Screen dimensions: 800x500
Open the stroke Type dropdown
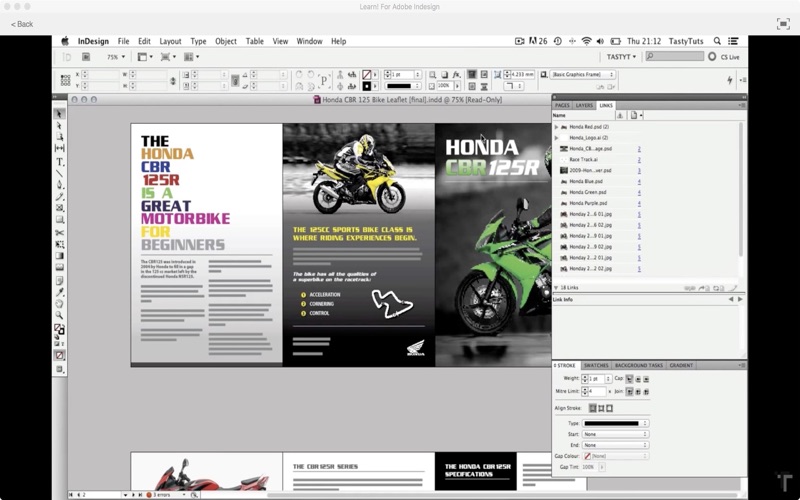tap(616, 423)
